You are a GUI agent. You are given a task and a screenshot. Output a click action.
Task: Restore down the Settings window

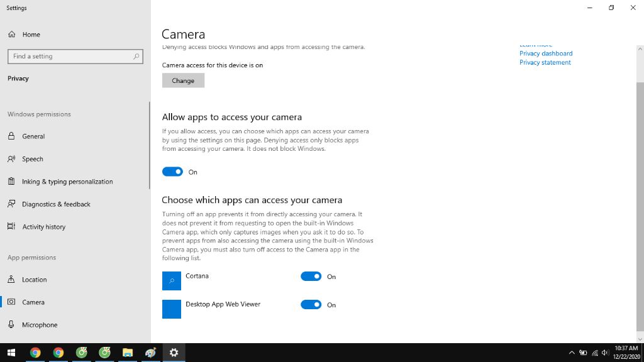[x=611, y=8]
